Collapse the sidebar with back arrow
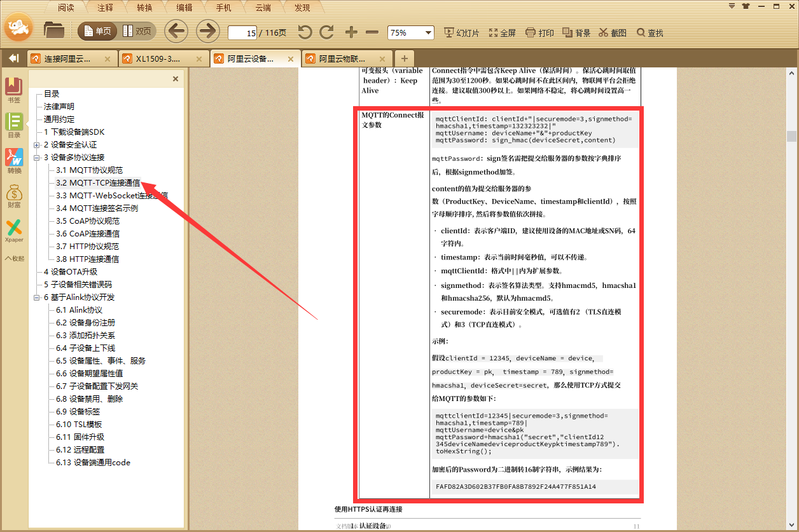 point(13,58)
